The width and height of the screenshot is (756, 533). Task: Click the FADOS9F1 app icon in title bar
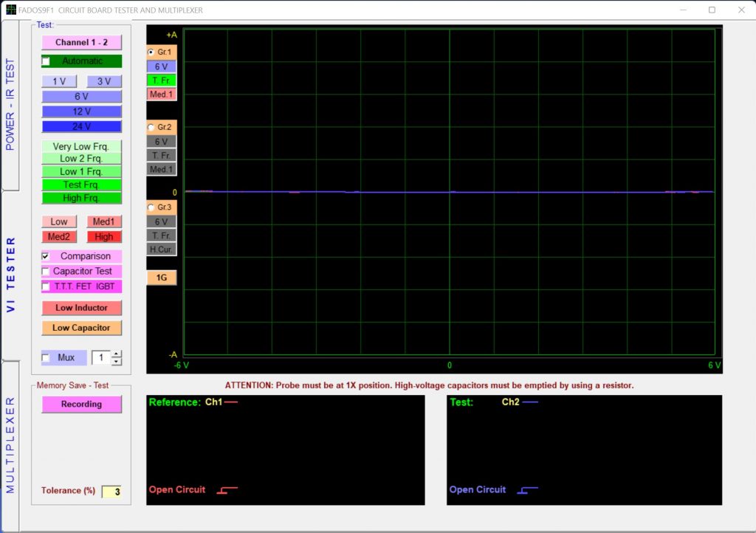(10, 10)
